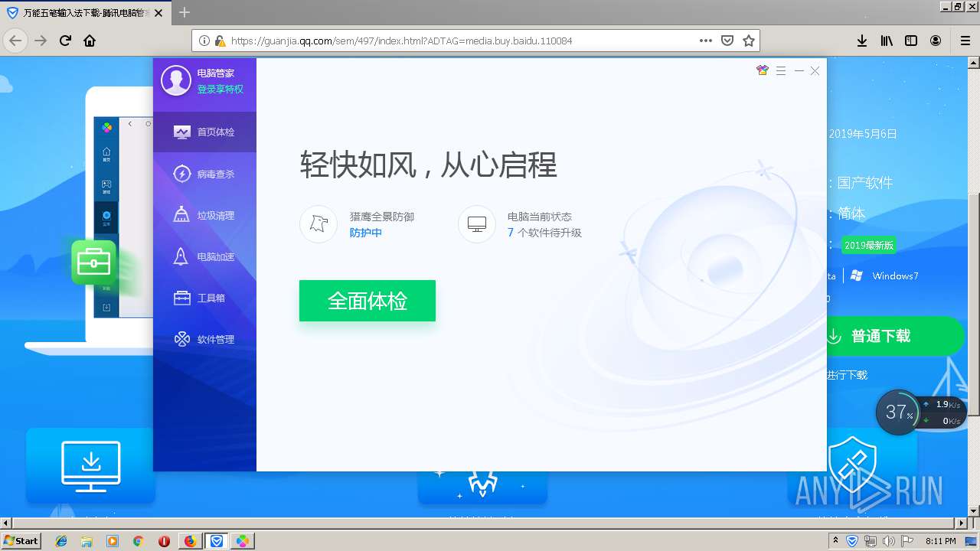Click the 软件管理 clover icon
This screenshot has height=551, width=980.
click(181, 339)
